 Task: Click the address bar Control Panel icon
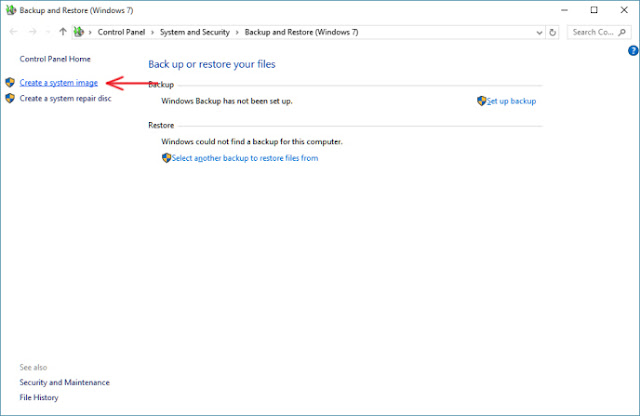pyautogui.click(x=79, y=32)
